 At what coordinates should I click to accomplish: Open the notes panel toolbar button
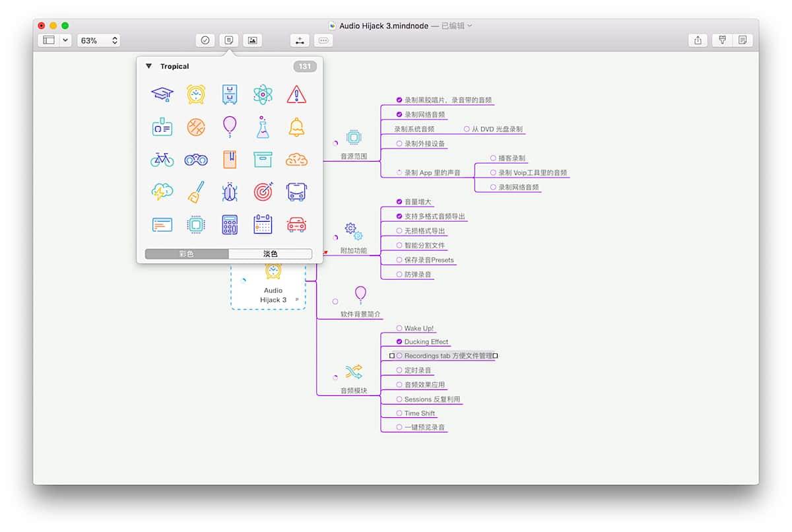pos(742,40)
